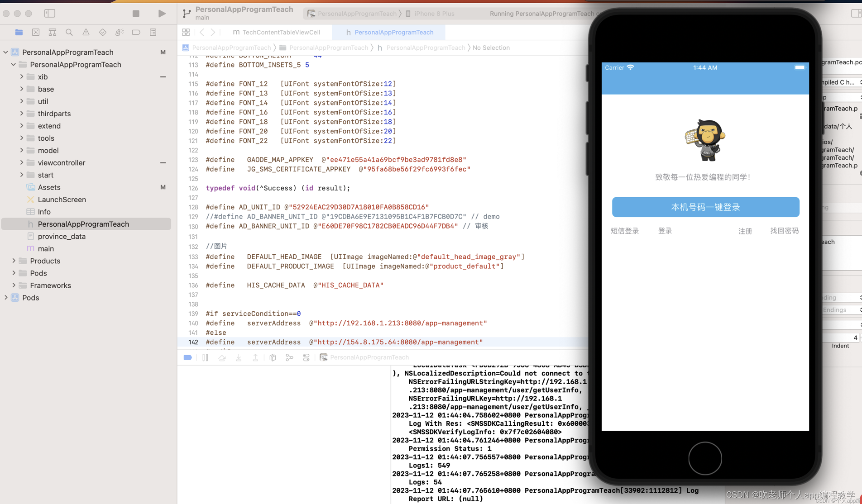
Task: Open the Test navigator diamond icon
Action: [103, 32]
